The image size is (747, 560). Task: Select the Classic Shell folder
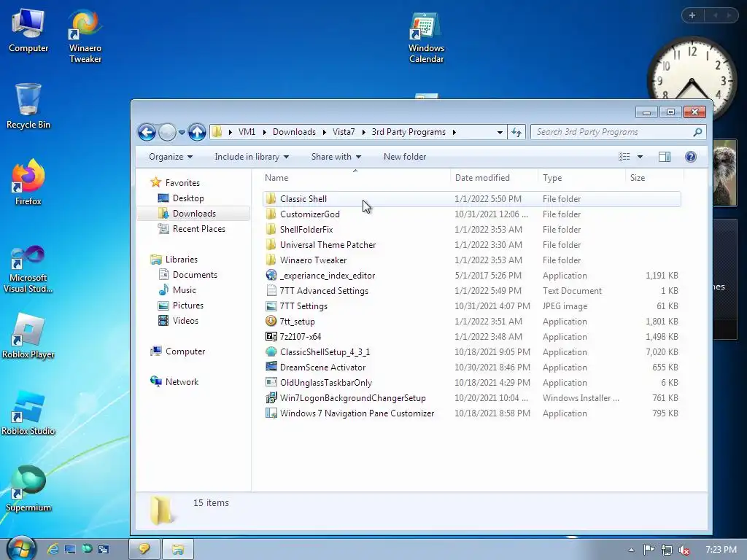pos(472,198)
